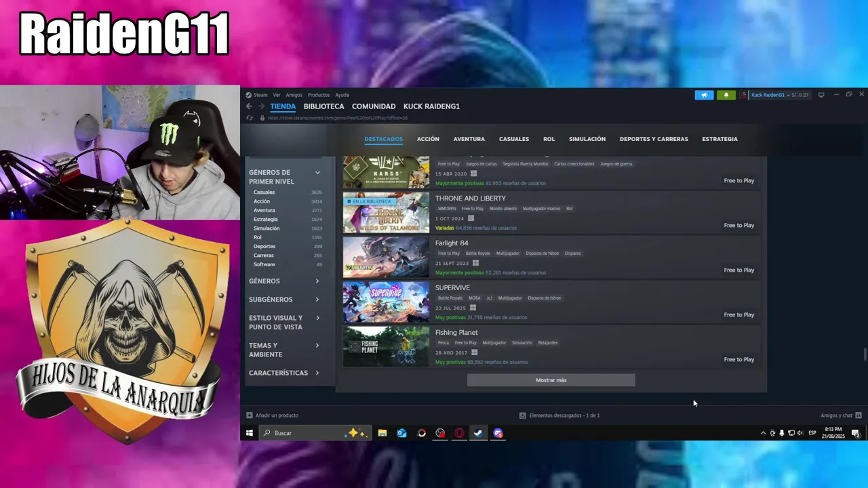
Task: Filter by the Simulación genre in sidebar
Action: tap(267, 228)
